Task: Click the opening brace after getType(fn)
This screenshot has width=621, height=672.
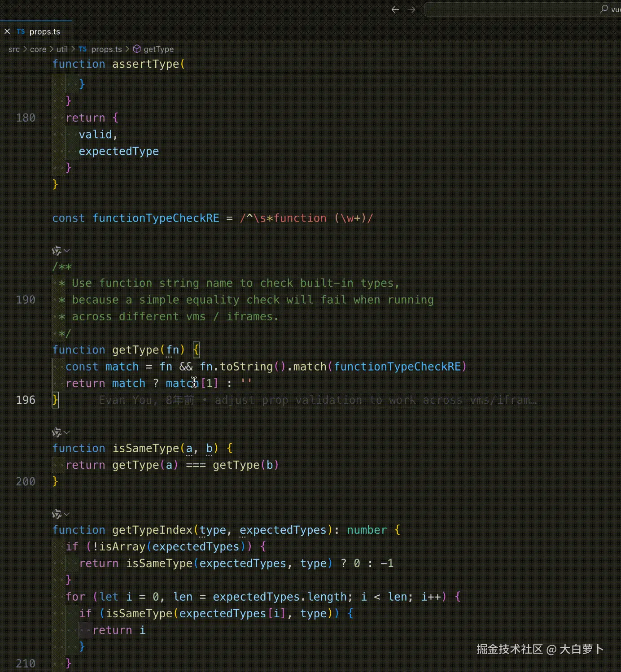Action: [196, 350]
